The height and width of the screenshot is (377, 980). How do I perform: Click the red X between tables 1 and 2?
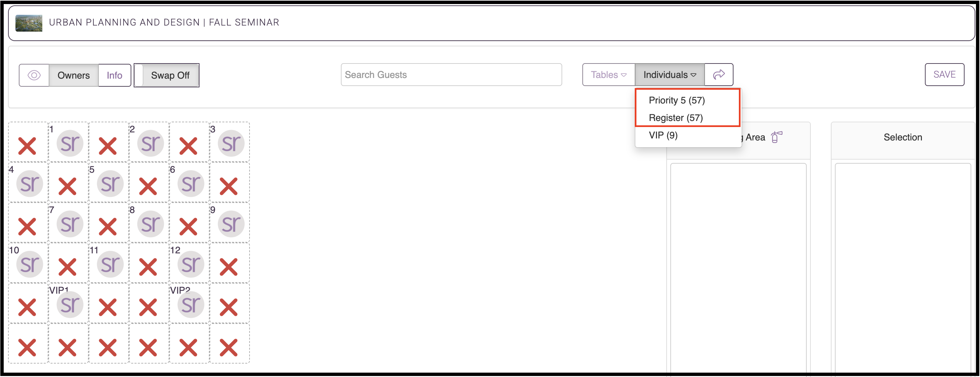point(108,146)
